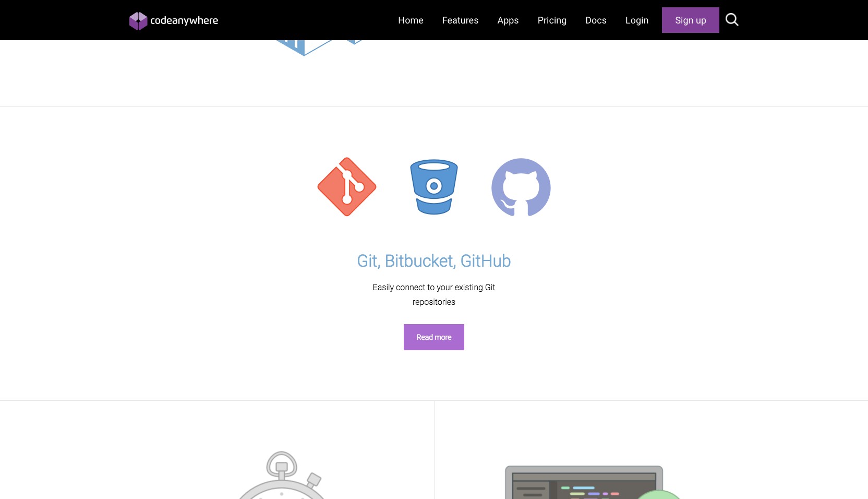Image resolution: width=868 pixels, height=499 pixels.
Task: Go to the Home menu item
Action: point(411,20)
